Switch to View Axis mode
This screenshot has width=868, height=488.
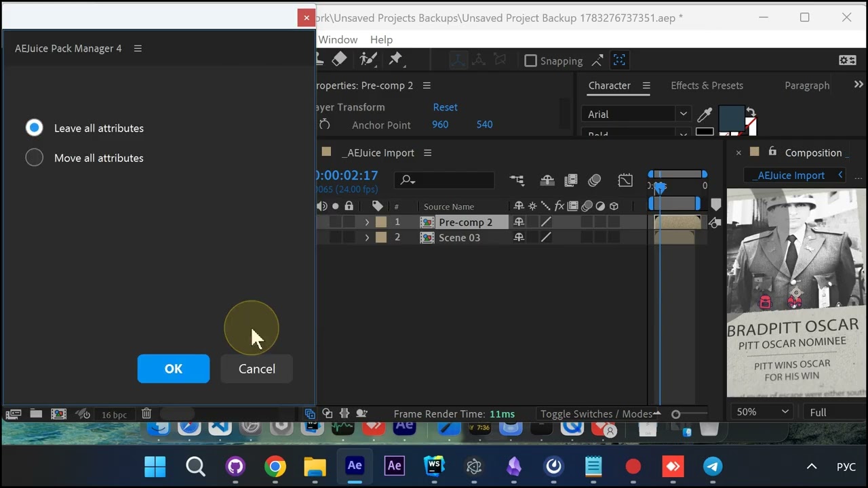pos(500,60)
